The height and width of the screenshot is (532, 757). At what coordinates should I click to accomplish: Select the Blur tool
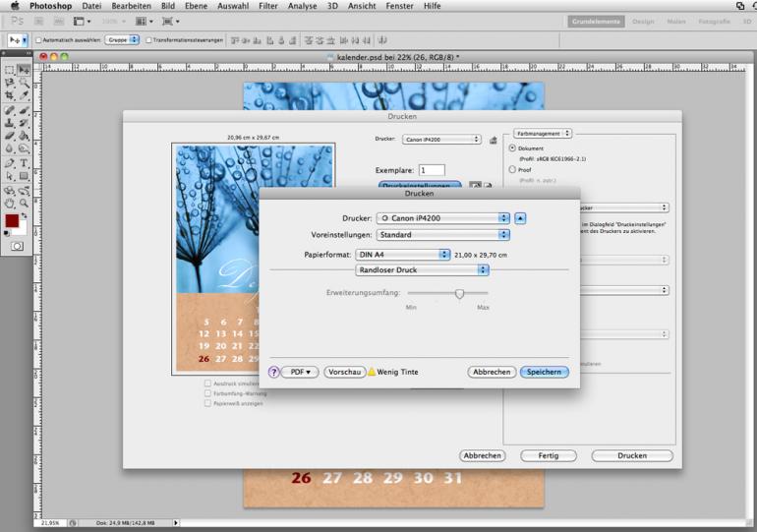click(10, 148)
